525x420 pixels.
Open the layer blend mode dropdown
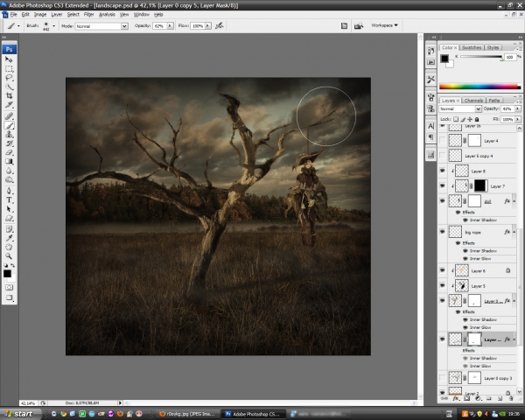tap(460, 108)
